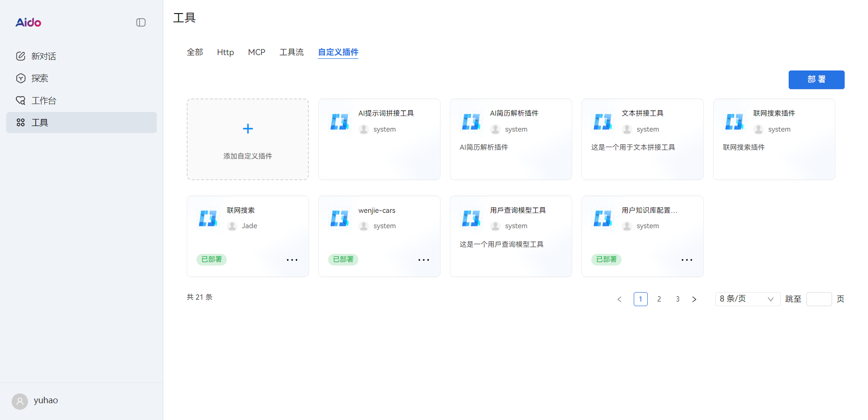Open the 8 条/页 page size selector

[x=747, y=299]
